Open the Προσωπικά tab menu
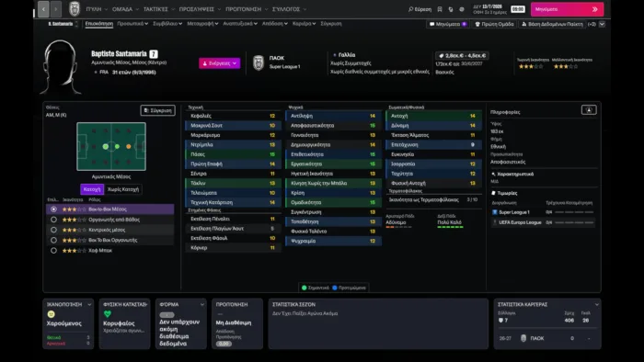This screenshot has height=362, width=644. click(x=132, y=24)
